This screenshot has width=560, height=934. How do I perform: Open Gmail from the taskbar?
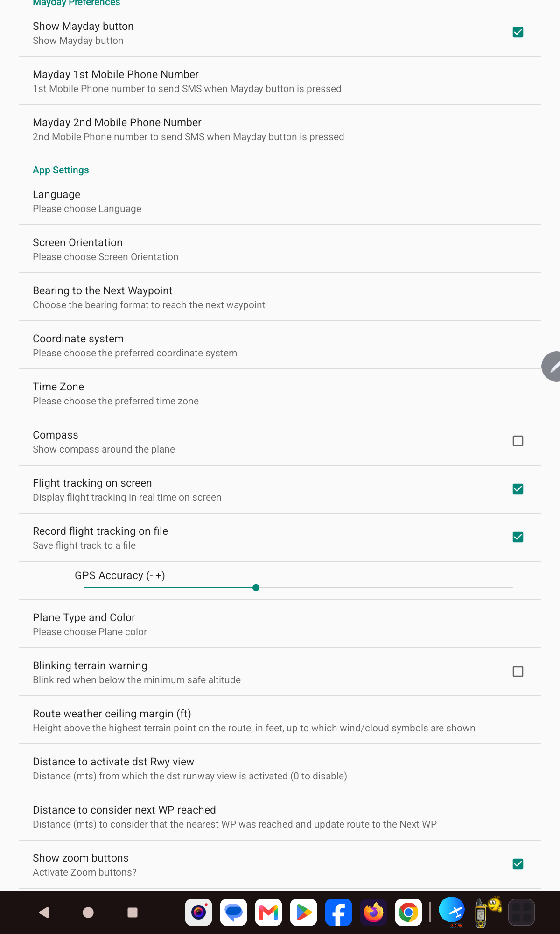click(x=269, y=912)
